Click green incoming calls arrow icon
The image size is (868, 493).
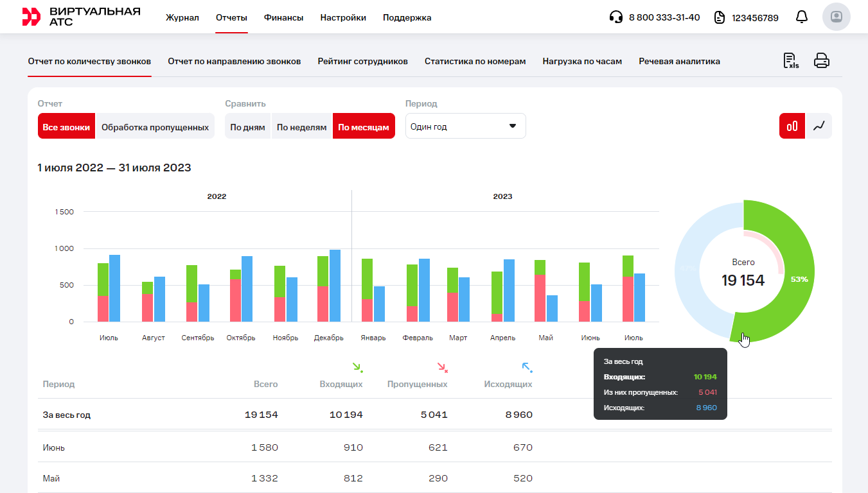(x=357, y=367)
